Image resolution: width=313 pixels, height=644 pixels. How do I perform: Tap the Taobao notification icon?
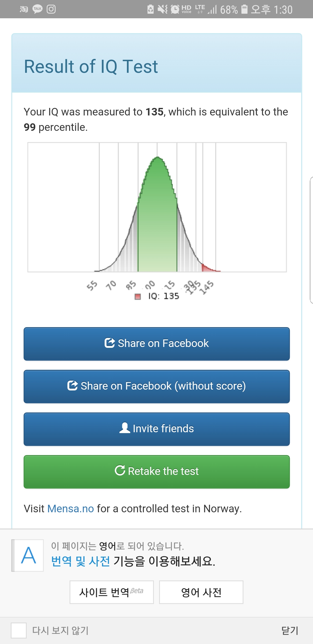click(24, 9)
